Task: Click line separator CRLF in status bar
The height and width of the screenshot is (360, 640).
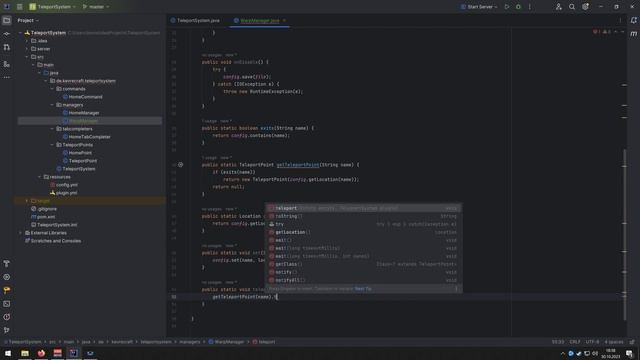Action: pos(575,342)
